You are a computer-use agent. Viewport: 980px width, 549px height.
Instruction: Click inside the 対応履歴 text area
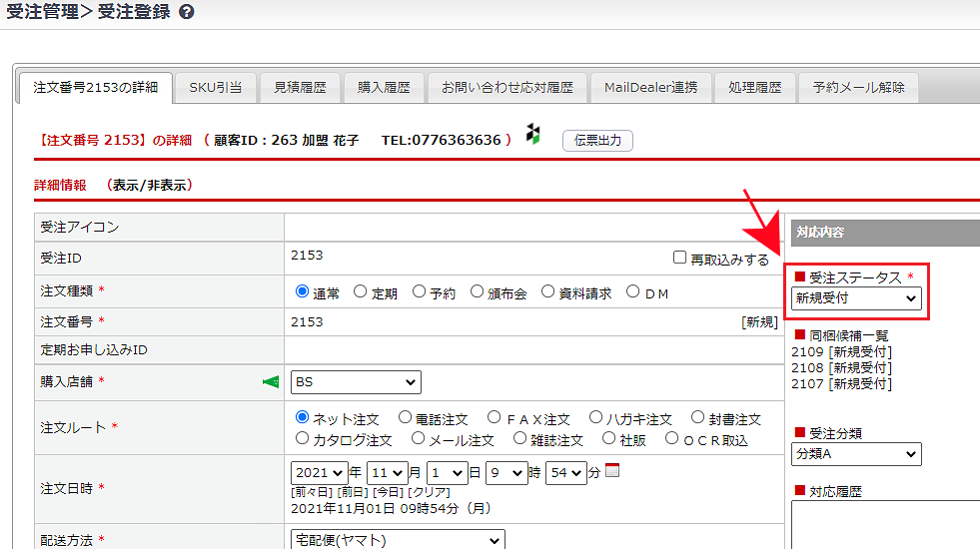point(886,525)
